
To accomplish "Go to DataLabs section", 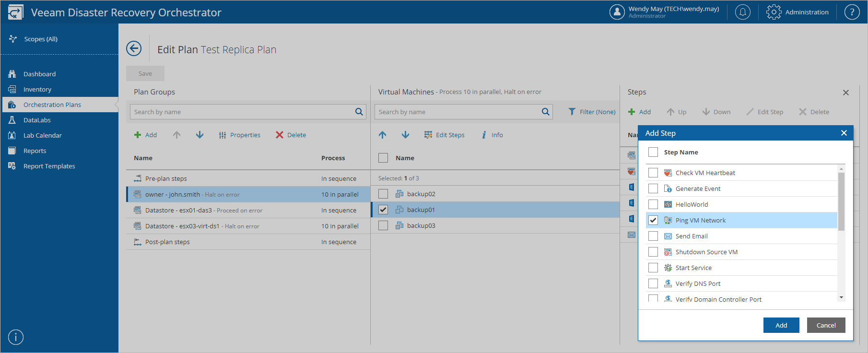I will click(x=37, y=120).
